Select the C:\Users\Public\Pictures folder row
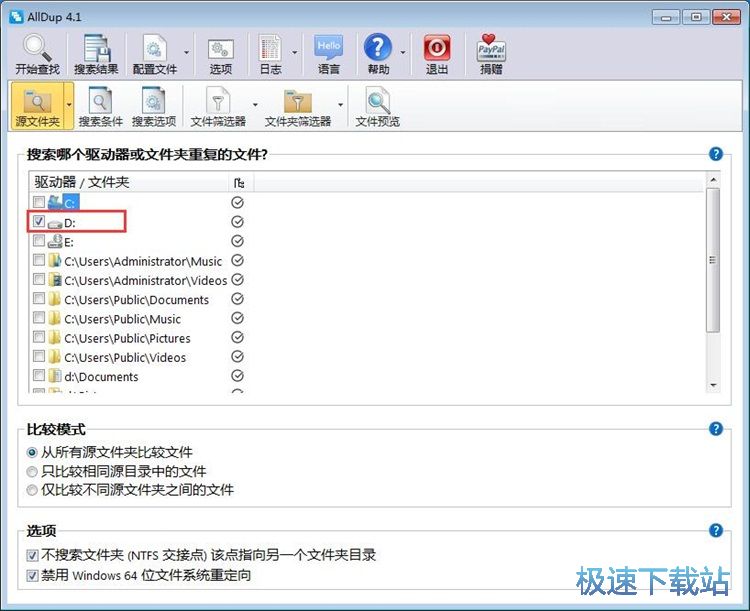This screenshot has height=611, width=750. (x=127, y=338)
